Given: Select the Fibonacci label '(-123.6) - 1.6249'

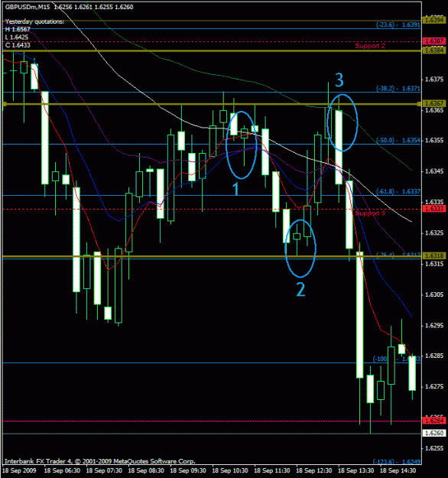Looking at the screenshot, I should (397, 462).
